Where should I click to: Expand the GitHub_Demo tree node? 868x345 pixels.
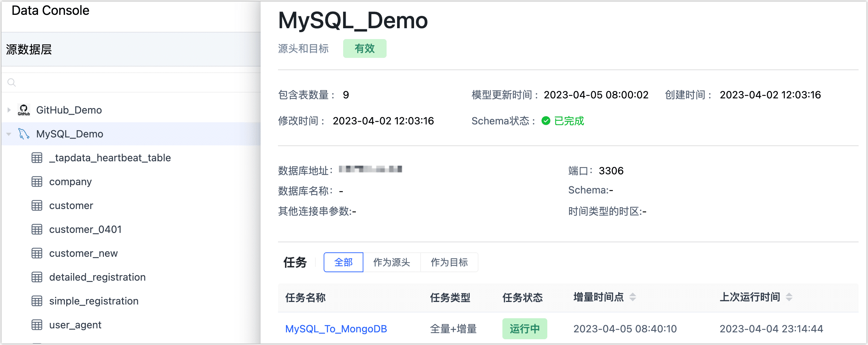coord(9,110)
